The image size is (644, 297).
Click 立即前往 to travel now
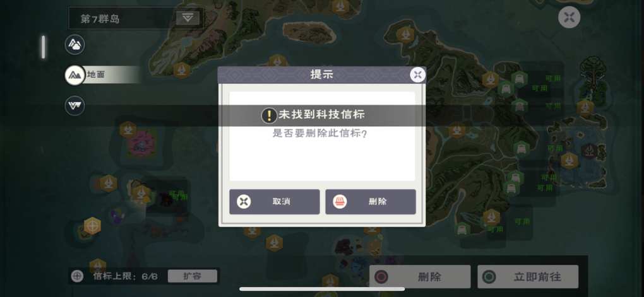(528, 276)
